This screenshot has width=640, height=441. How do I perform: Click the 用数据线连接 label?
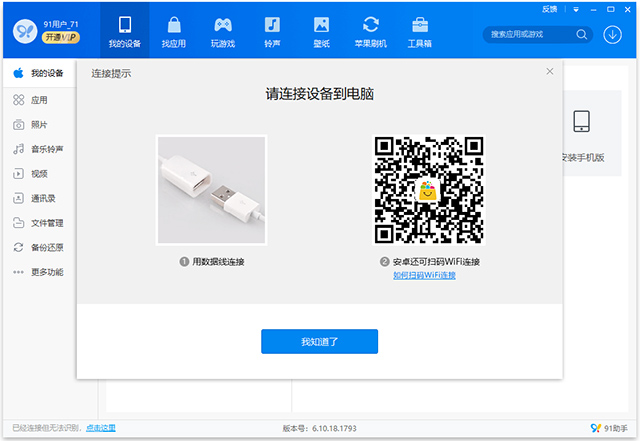tap(218, 262)
